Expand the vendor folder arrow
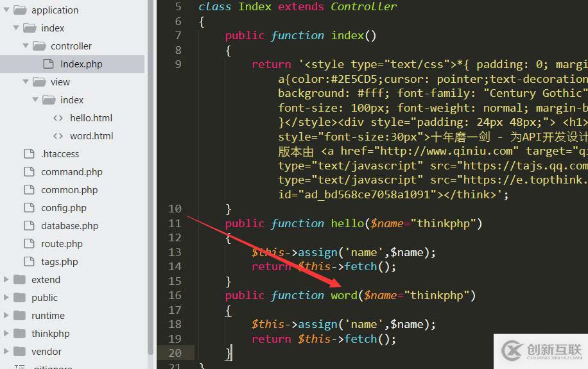 [x=6, y=352]
